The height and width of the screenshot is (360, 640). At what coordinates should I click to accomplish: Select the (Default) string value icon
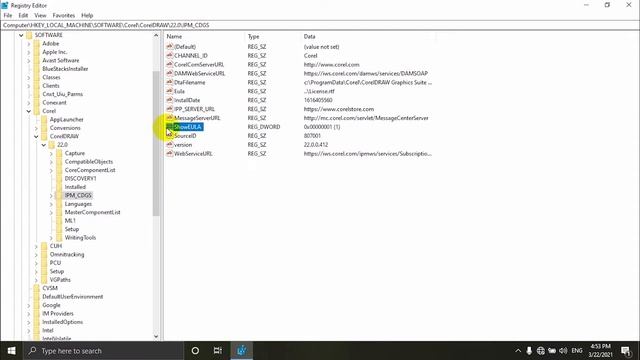click(x=169, y=47)
